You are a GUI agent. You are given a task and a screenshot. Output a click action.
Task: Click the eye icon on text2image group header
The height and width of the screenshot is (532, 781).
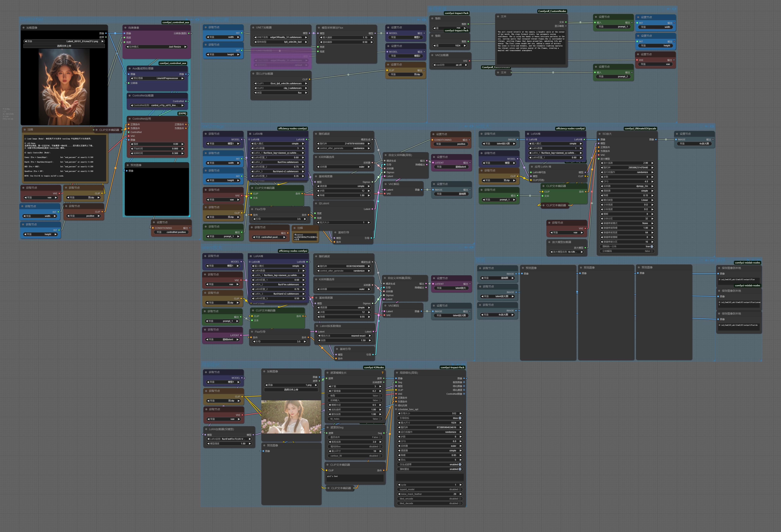tap(471, 126)
